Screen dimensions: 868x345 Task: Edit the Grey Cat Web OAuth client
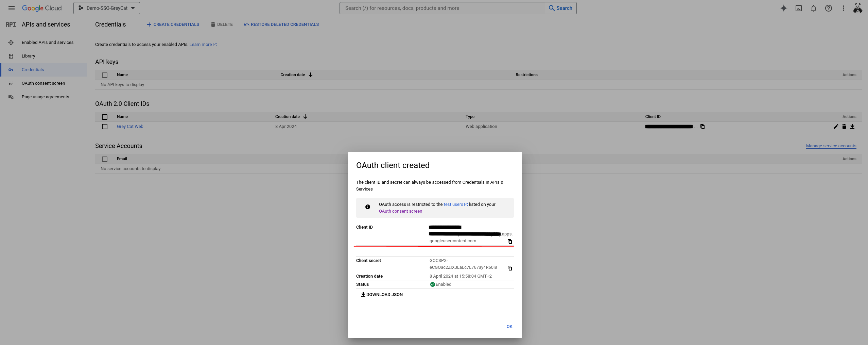pos(836,127)
